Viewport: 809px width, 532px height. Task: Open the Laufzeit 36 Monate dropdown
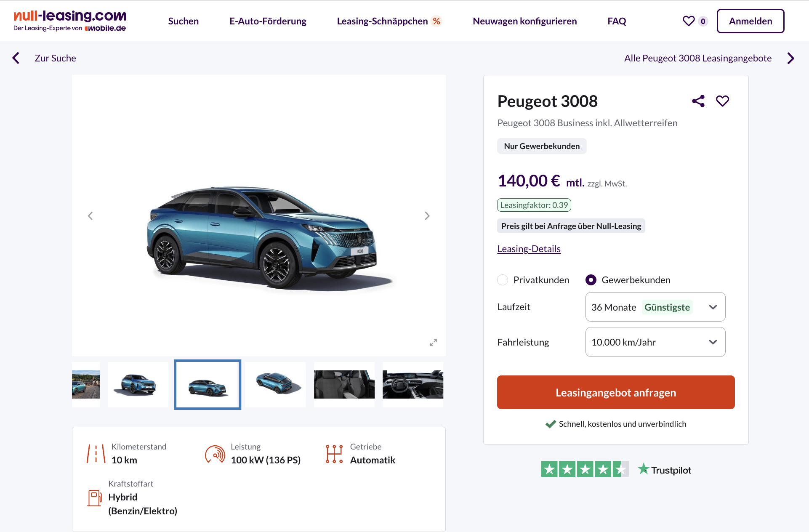(x=655, y=307)
